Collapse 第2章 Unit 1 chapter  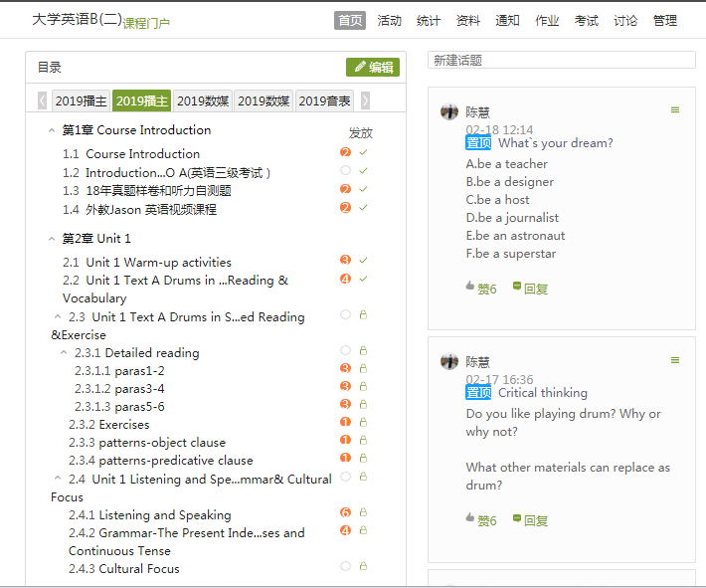pos(52,239)
